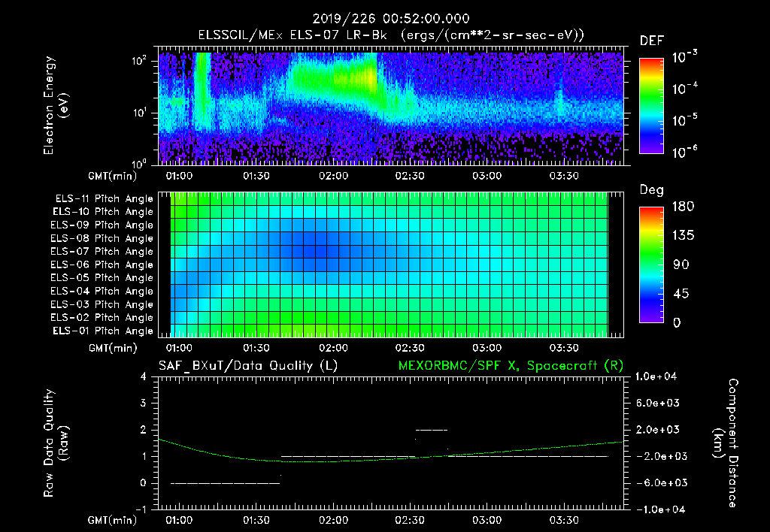Click the pitch angle grid plot
The image size is (770, 532).
[x=391, y=265]
